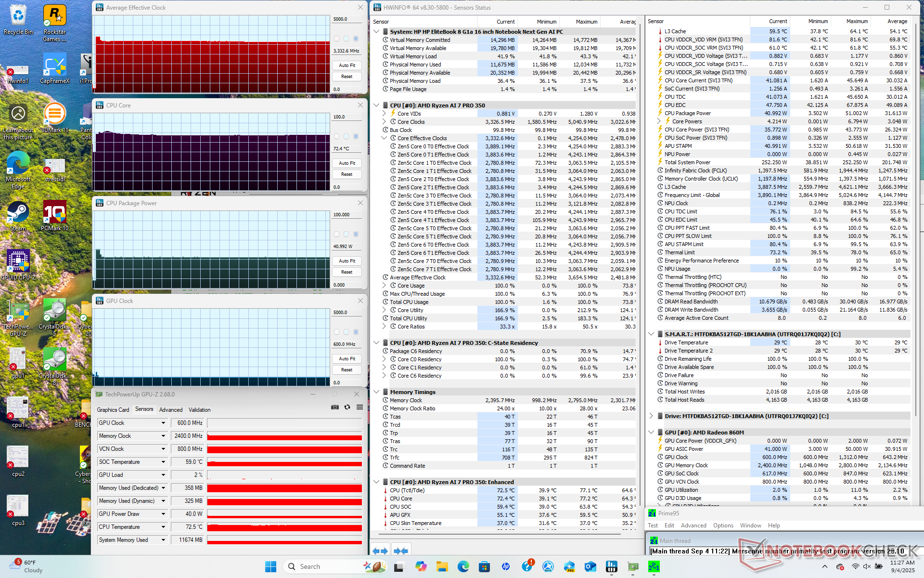Click GPU-Z screenshot camera icon
Image resolution: width=924 pixels, height=578 pixels.
pyautogui.click(x=335, y=407)
